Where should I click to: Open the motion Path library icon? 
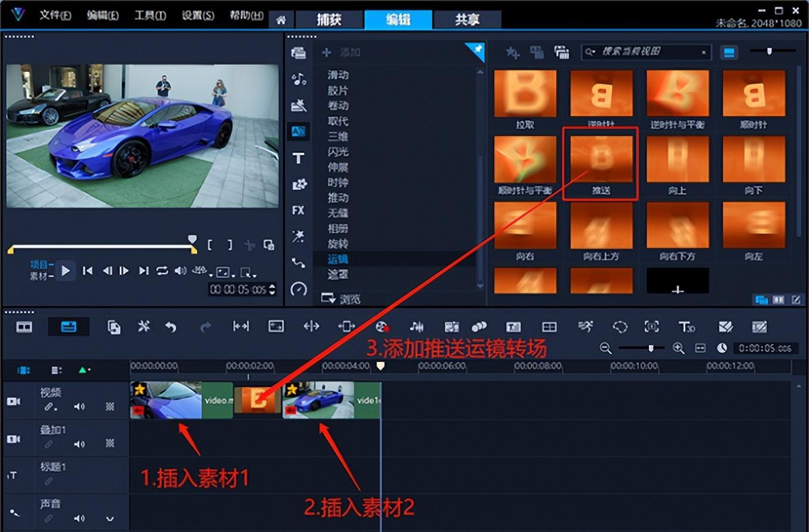click(x=299, y=262)
